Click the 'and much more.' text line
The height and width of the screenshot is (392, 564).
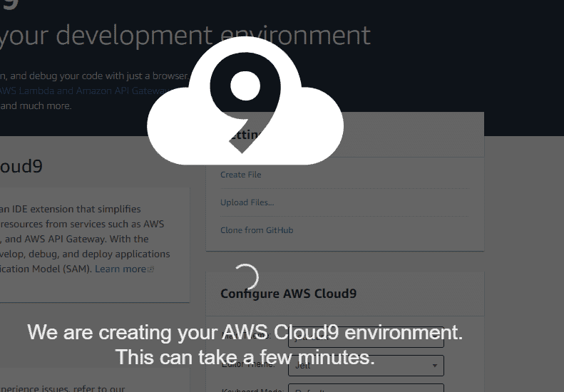pos(36,105)
